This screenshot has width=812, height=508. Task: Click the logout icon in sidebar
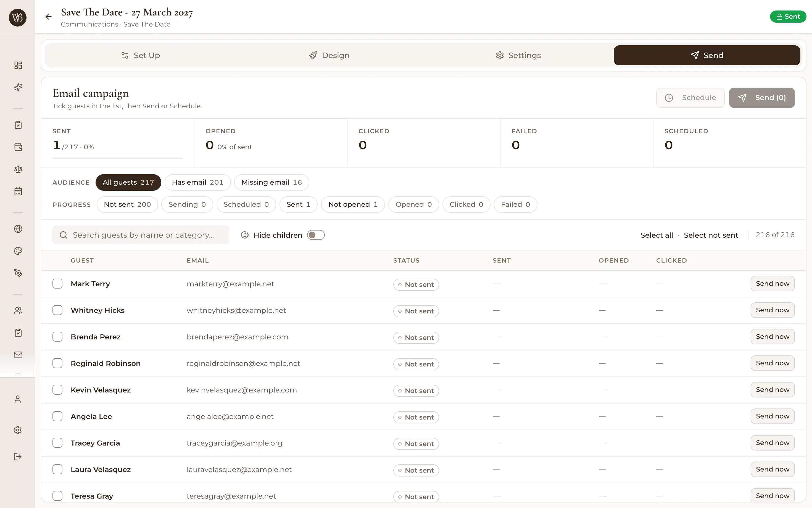point(18,457)
